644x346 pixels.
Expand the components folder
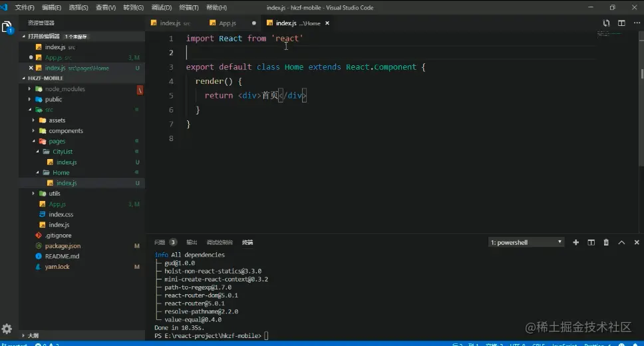click(33, 130)
